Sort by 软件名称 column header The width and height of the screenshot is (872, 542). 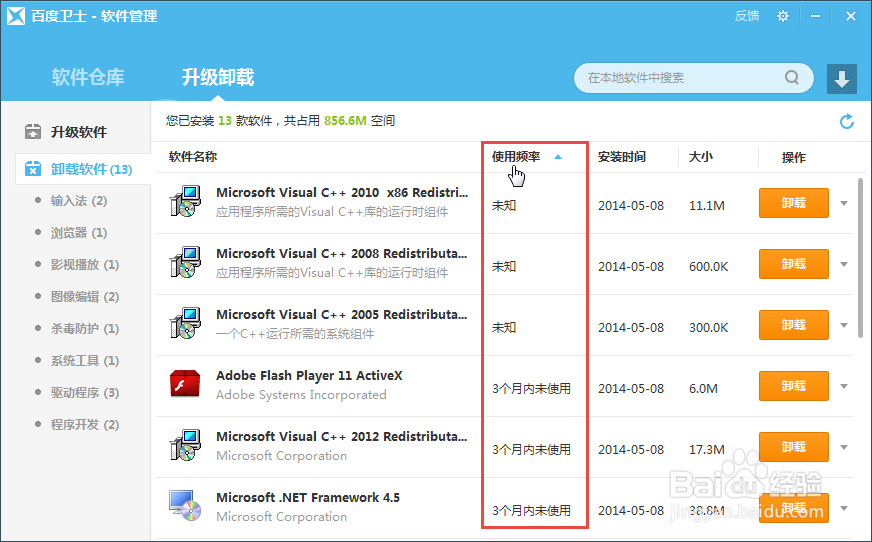point(192,157)
